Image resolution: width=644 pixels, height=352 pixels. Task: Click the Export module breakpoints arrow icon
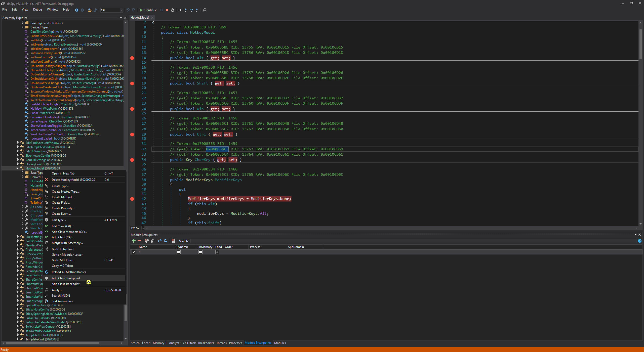click(160, 241)
